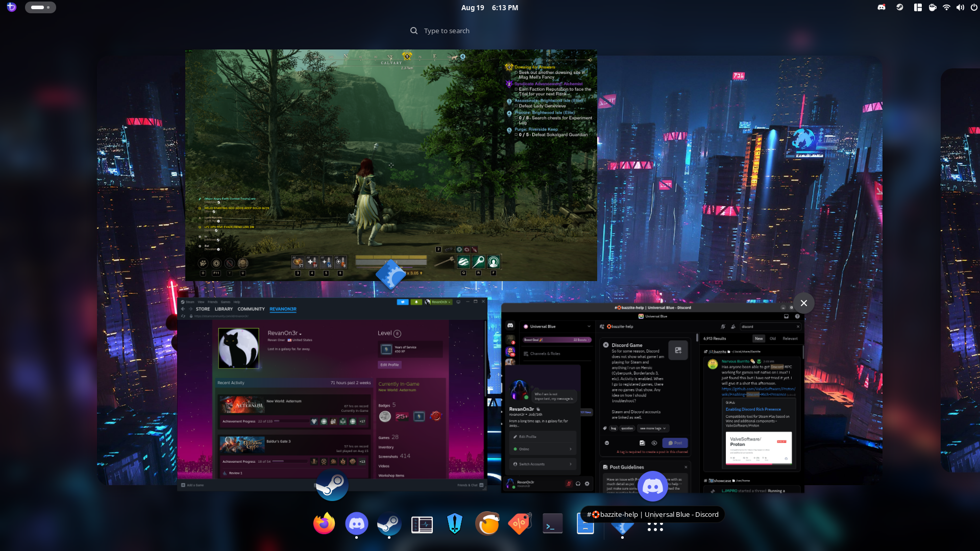Open Discord direct messages home icon
The width and height of the screenshot is (980, 551).
tap(510, 325)
